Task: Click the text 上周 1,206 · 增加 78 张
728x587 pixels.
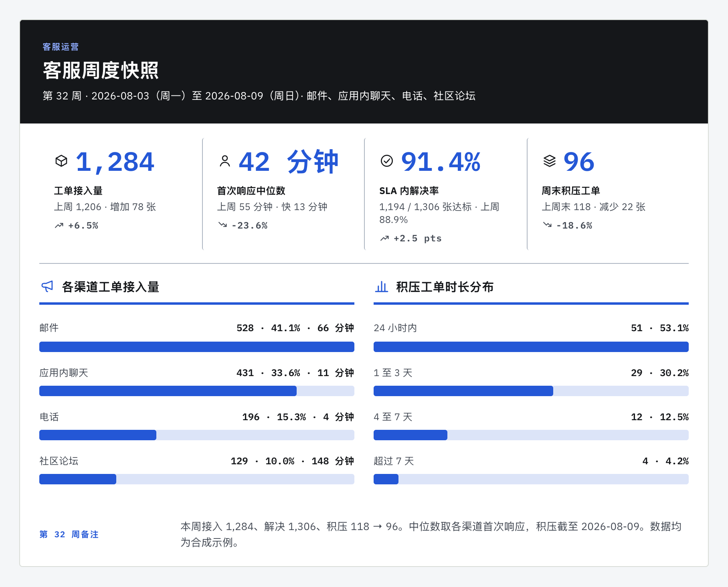Action: point(105,207)
